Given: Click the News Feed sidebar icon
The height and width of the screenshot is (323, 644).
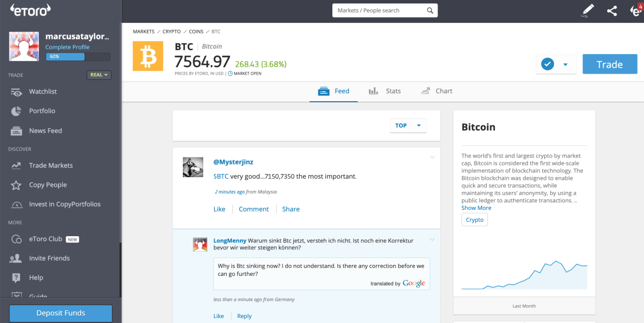Looking at the screenshot, I should point(16,131).
